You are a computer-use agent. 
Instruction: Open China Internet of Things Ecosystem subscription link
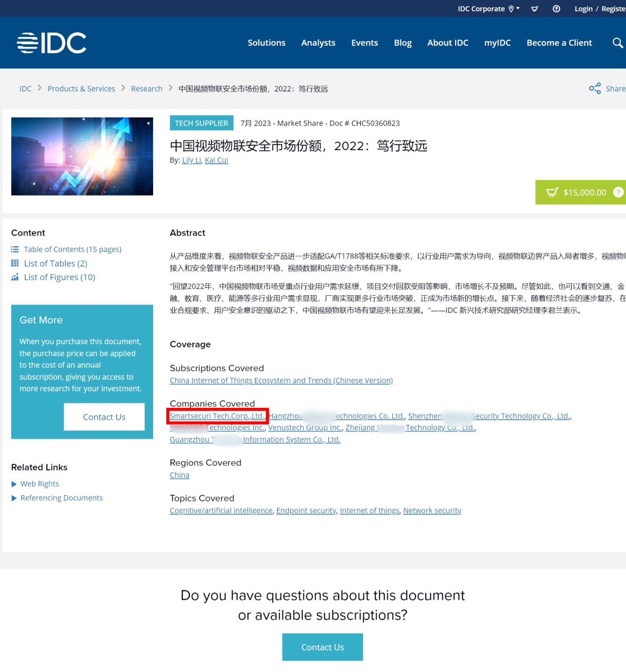pos(281,380)
